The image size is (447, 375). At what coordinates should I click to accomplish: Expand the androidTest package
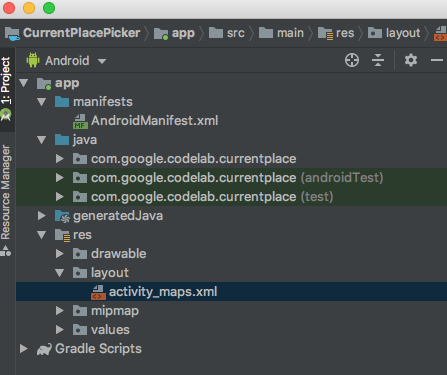[x=60, y=178]
